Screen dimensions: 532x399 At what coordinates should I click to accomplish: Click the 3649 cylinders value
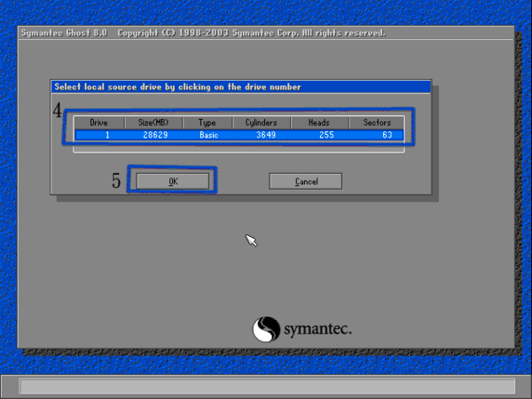266,135
